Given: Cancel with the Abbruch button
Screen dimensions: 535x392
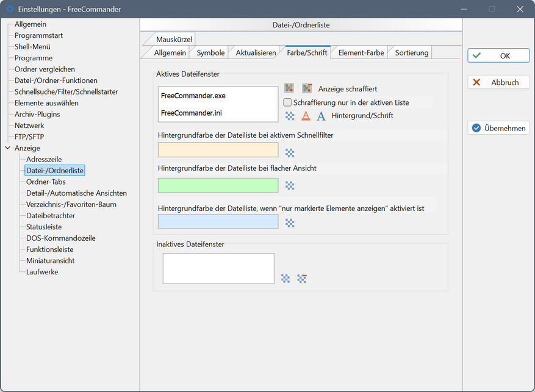Looking at the screenshot, I should coord(498,82).
